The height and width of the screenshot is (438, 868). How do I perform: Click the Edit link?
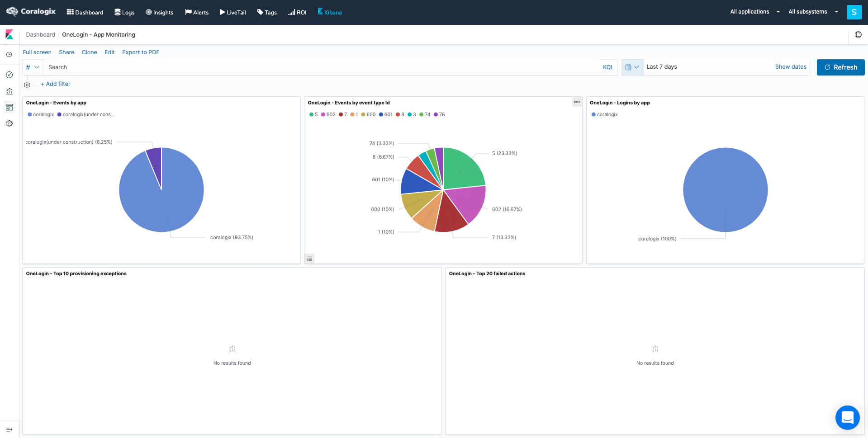[x=109, y=52]
